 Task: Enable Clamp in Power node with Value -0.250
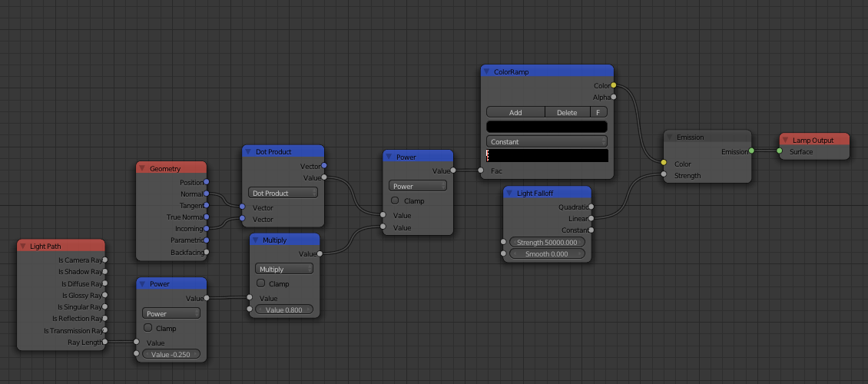(147, 328)
